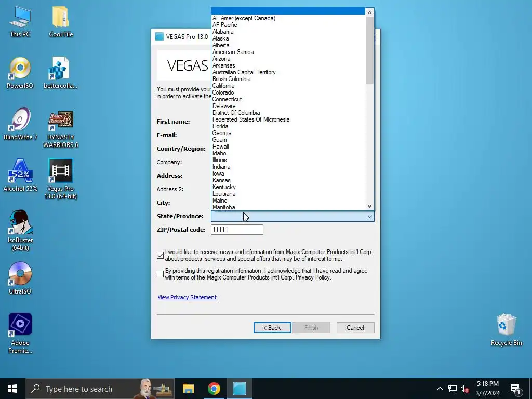Select the Adobe Premiere desktop shortcut
The height and width of the screenshot is (399, 532).
coord(20,333)
